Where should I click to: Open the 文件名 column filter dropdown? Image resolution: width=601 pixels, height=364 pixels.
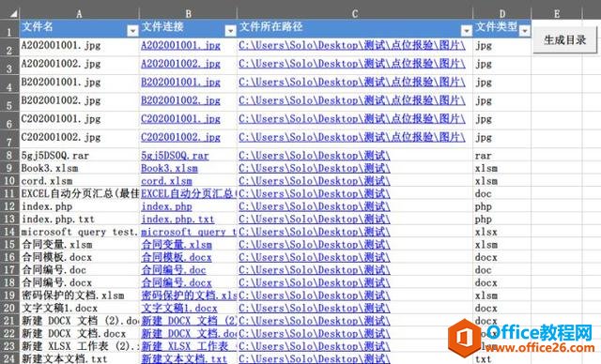pyautogui.click(x=132, y=31)
